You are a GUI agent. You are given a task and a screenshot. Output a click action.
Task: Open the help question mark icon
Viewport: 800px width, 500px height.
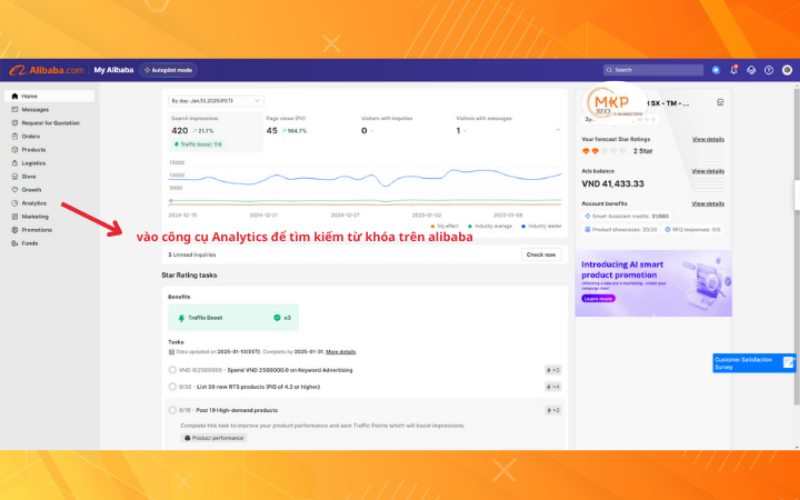[x=769, y=70]
